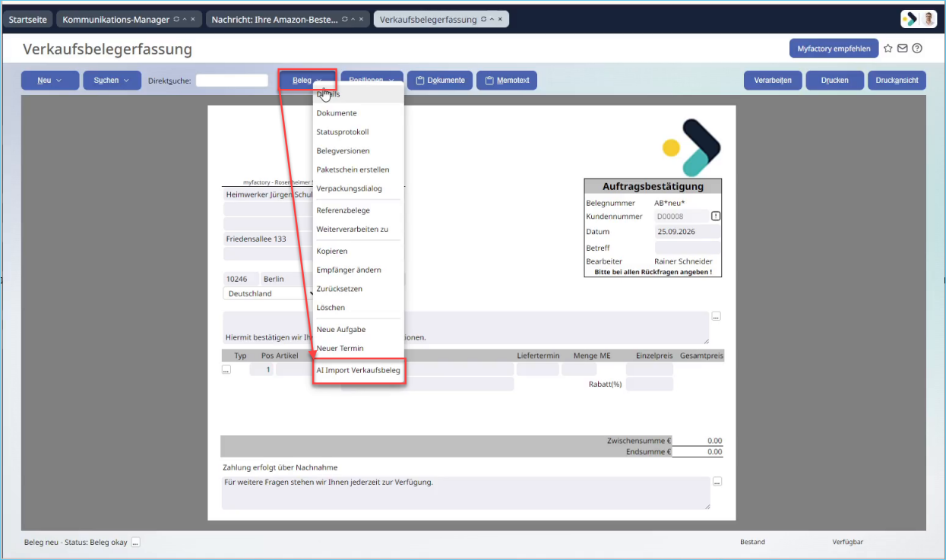Click the Memotext toolbar button
Viewport: 946px width, 560px height.
[x=507, y=81]
